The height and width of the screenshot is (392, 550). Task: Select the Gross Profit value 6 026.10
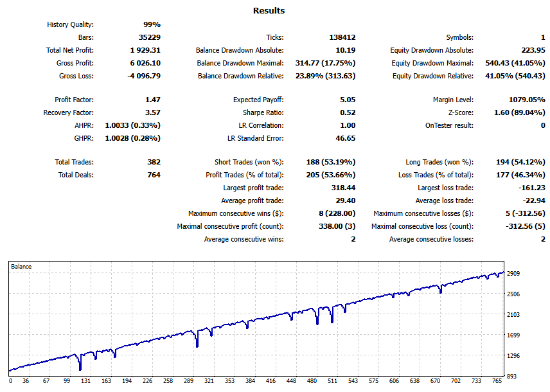coord(145,63)
